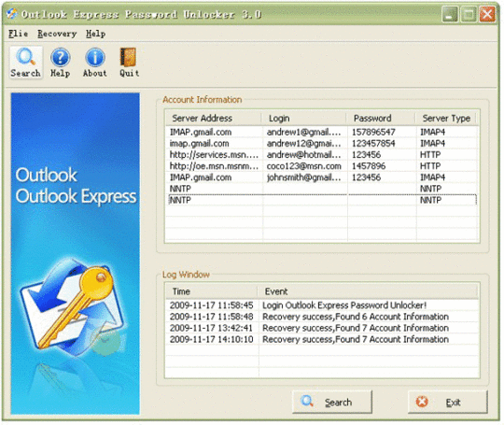
Task: Select the andrew12@gmai login row
Action: pos(321,144)
